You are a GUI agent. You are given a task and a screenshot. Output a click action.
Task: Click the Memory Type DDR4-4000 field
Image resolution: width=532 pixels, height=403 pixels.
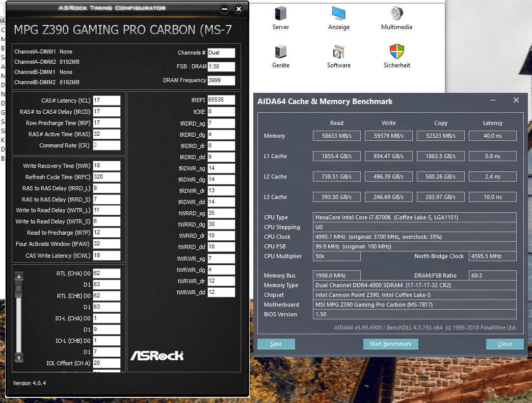click(x=415, y=285)
